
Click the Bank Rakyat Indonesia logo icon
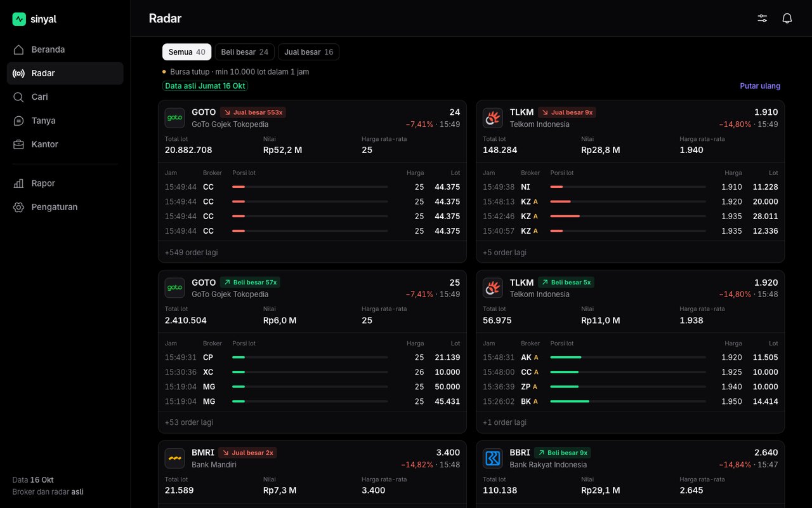coord(492,458)
